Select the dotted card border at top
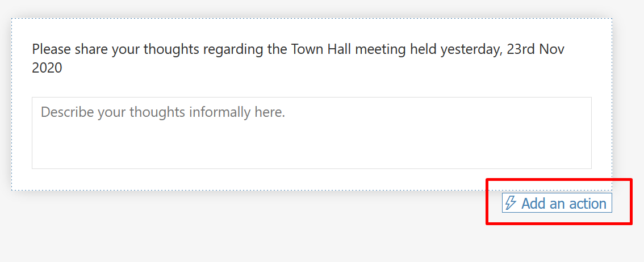This screenshot has width=644, height=262. [x=312, y=18]
